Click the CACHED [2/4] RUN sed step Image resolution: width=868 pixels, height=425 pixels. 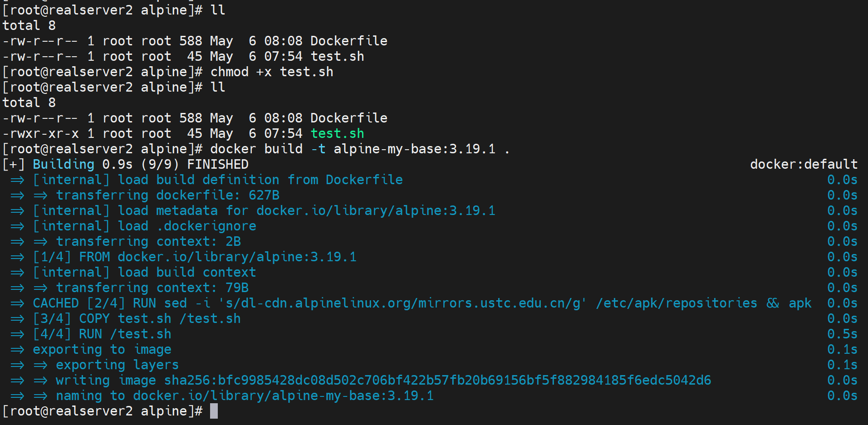coord(109,303)
